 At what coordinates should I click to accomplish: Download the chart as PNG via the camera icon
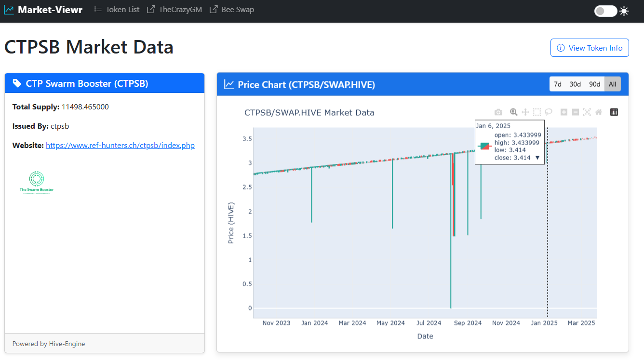click(498, 112)
